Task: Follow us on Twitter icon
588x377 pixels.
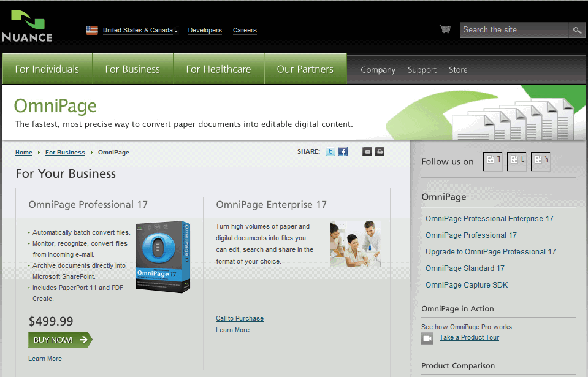Action: pos(493,161)
